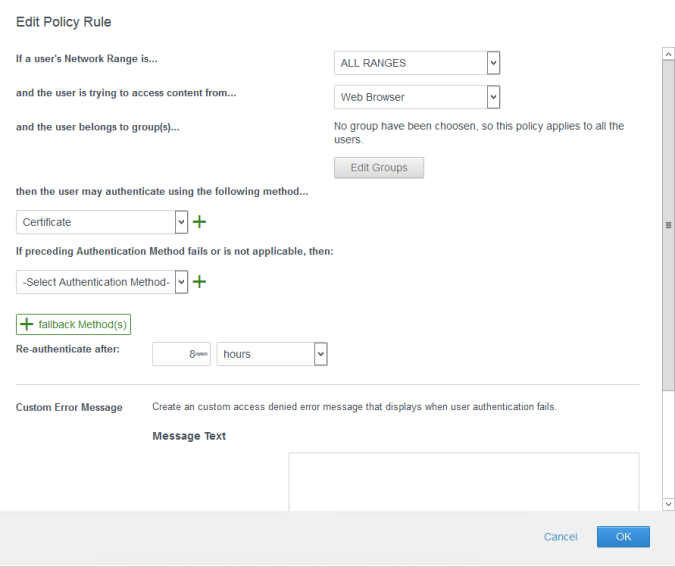Click the vertical scrollbar thumb
675x567 pixels.
click(x=668, y=225)
